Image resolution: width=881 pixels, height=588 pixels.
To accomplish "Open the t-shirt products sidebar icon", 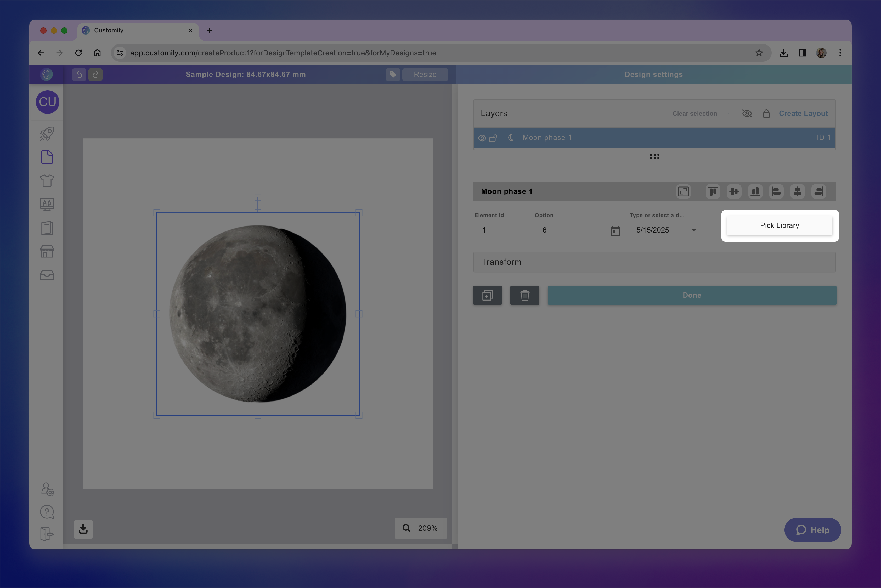I will [x=47, y=181].
